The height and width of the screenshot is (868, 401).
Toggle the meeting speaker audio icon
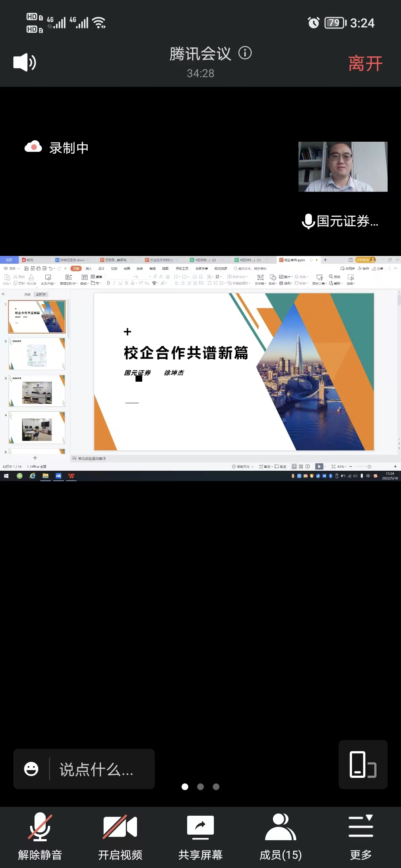(25, 62)
